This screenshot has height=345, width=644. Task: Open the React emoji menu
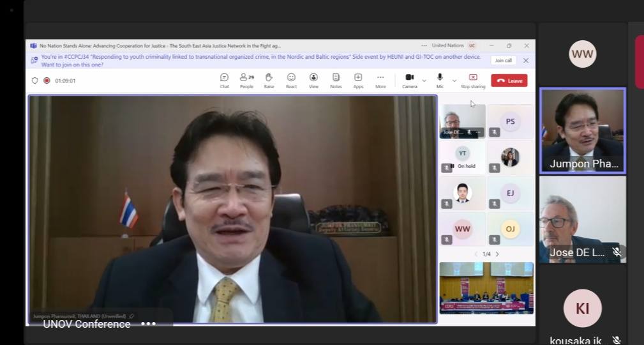point(291,80)
